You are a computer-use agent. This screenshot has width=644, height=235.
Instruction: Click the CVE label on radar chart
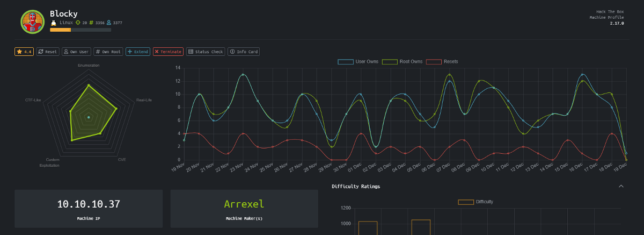coord(122,160)
